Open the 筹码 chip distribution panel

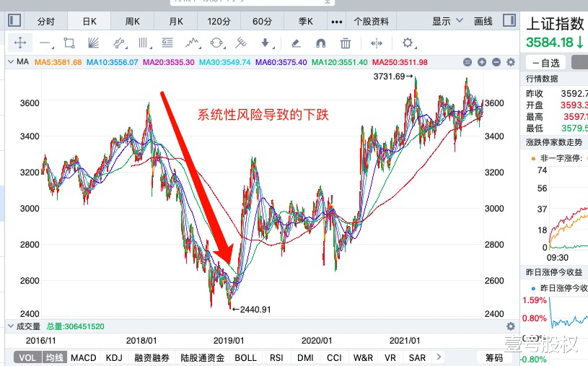[494, 358]
